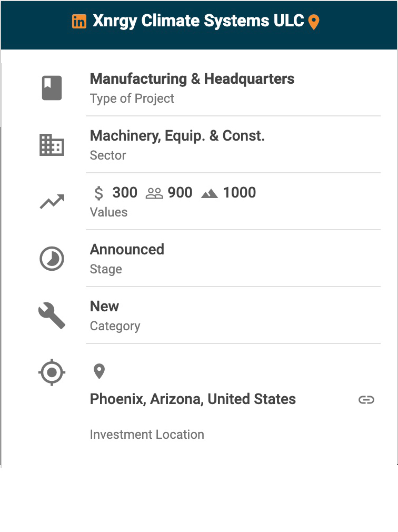The image size is (398, 532).
Task: Open the chain link icon beside Phoenix
Action: (366, 400)
